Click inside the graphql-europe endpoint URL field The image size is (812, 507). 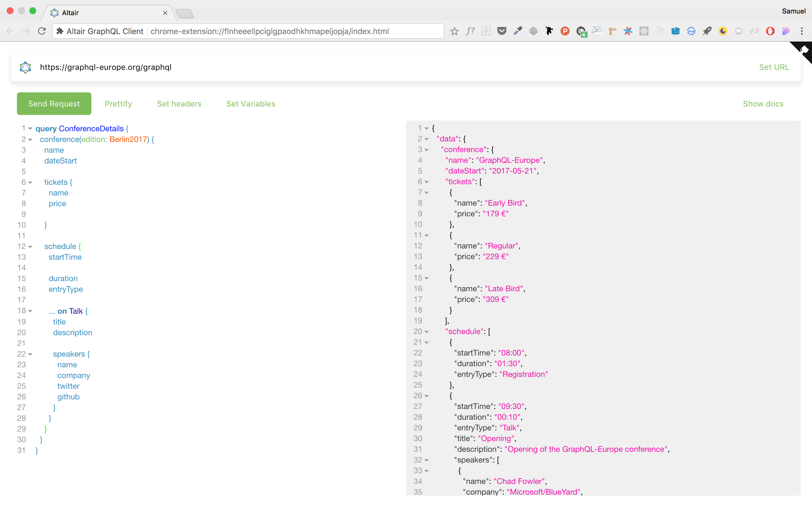tap(201, 67)
